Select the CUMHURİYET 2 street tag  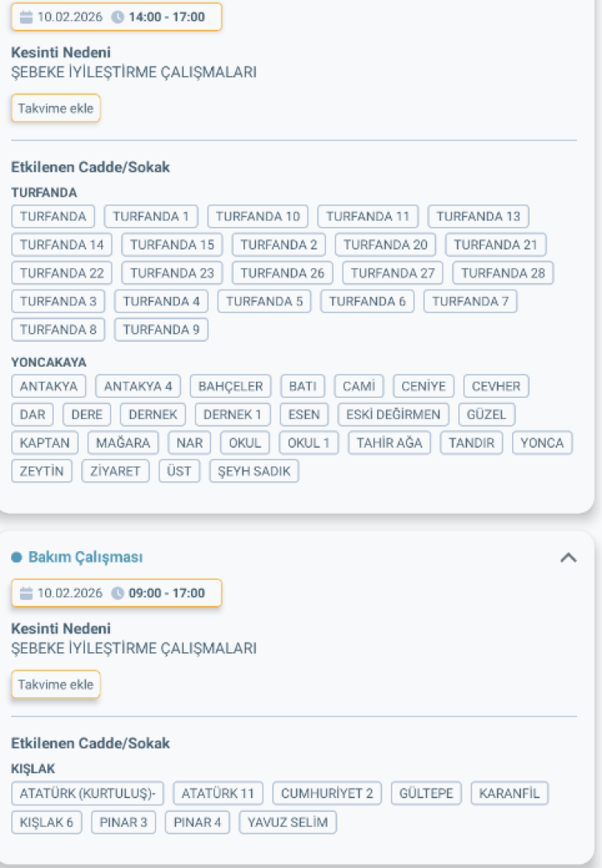pos(327,794)
